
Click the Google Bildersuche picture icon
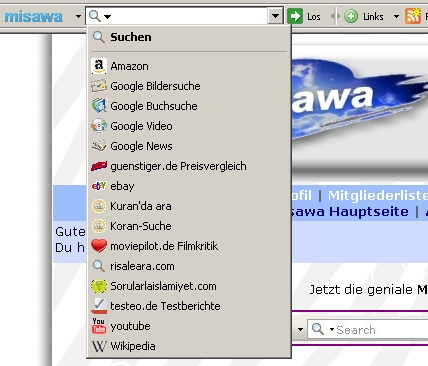99,86
